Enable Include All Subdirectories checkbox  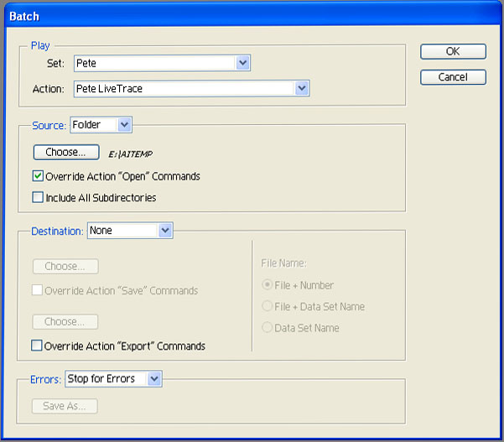(38, 198)
